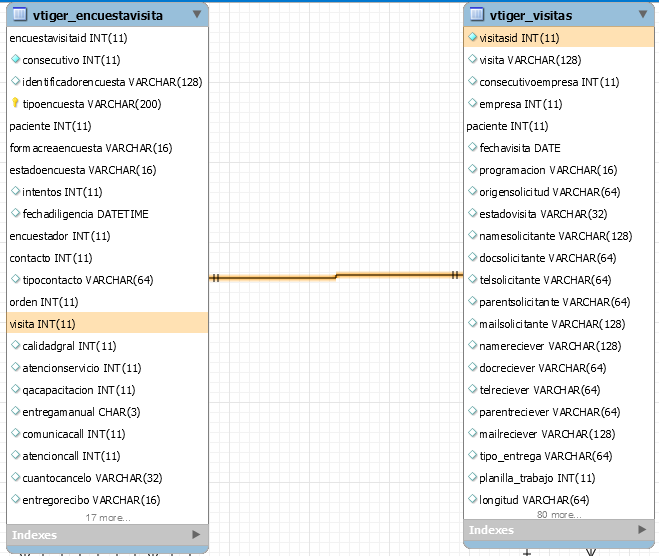Click the vtiger_encuestavisita table icon
659x556 pixels.
19,14
